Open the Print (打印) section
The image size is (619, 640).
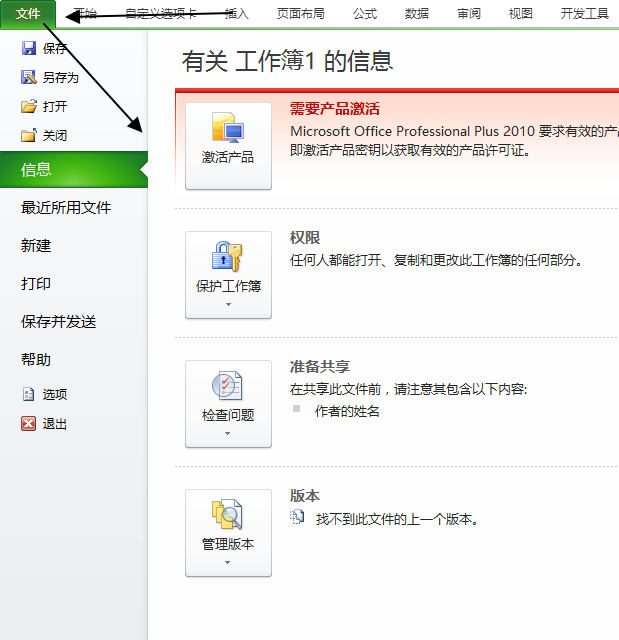click(36, 284)
